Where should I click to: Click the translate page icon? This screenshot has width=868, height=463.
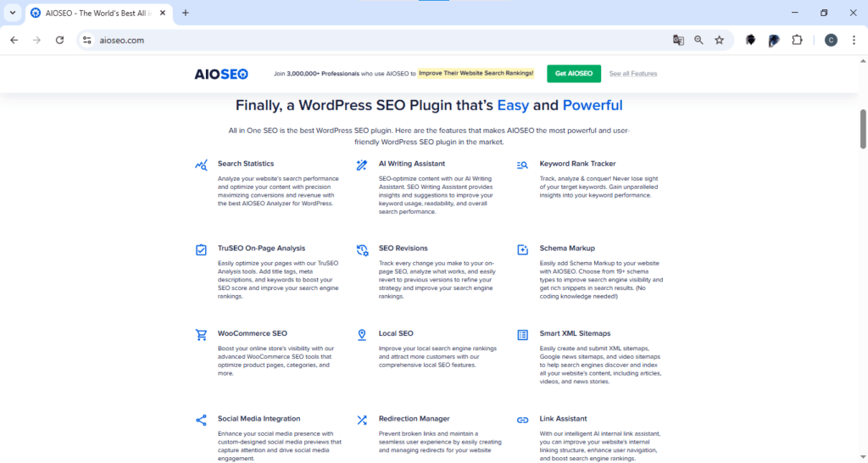678,40
